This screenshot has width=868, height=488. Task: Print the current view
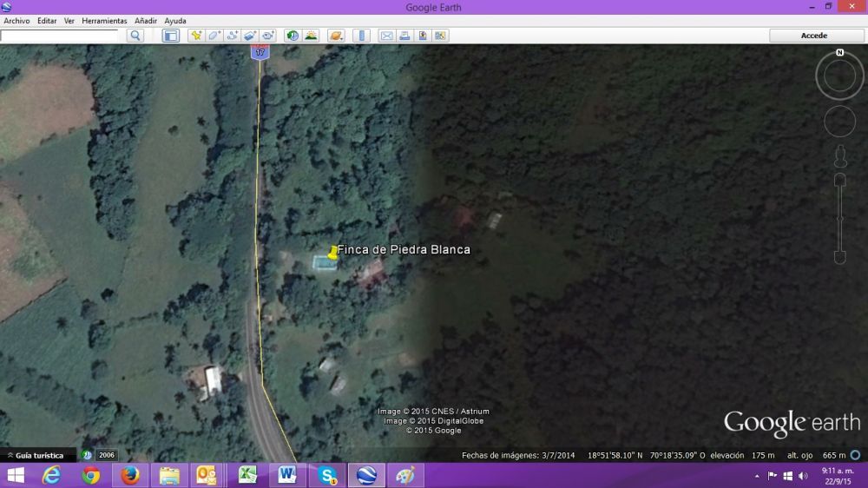pos(404,36)
